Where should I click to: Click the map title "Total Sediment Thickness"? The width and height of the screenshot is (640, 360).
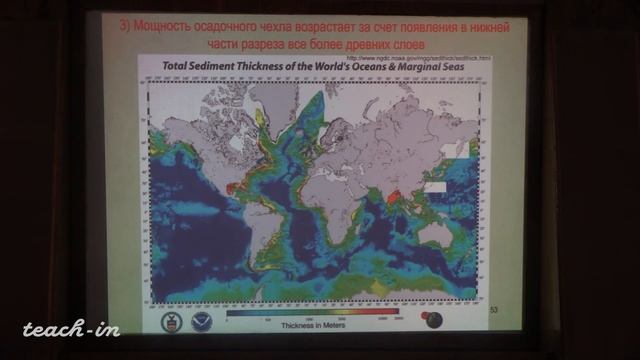313,66
